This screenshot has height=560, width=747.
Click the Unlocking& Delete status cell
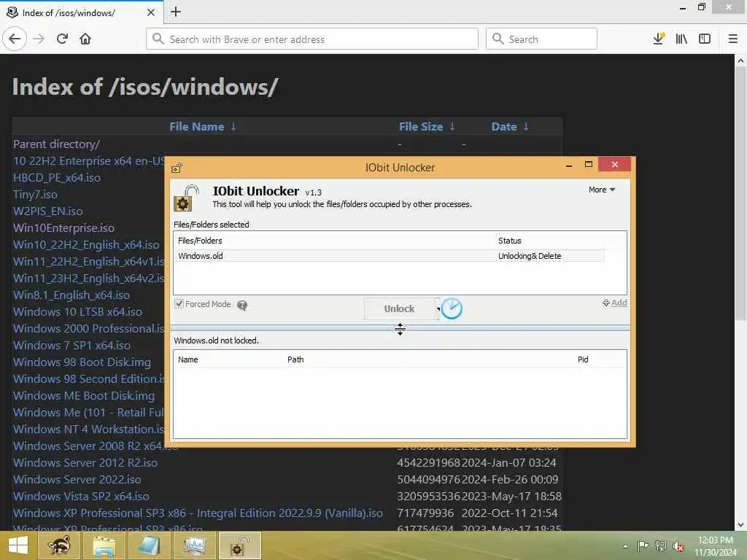pyautogui.click(x=530, y=256)
